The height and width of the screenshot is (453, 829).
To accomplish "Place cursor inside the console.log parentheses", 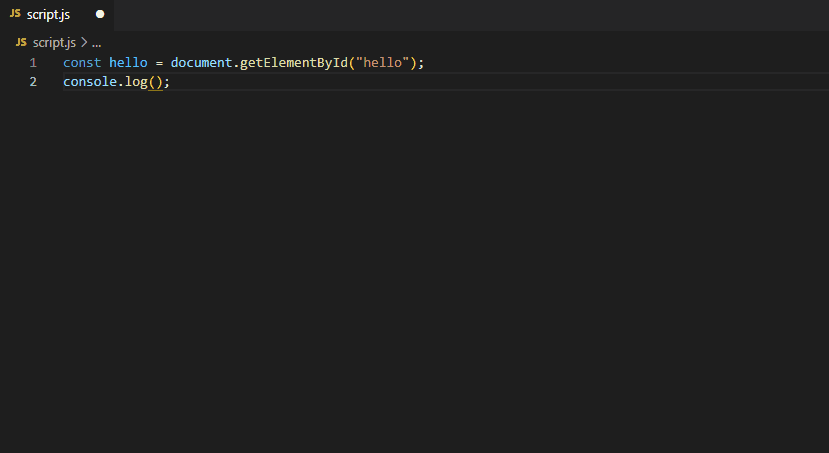I will click(156, 82).
